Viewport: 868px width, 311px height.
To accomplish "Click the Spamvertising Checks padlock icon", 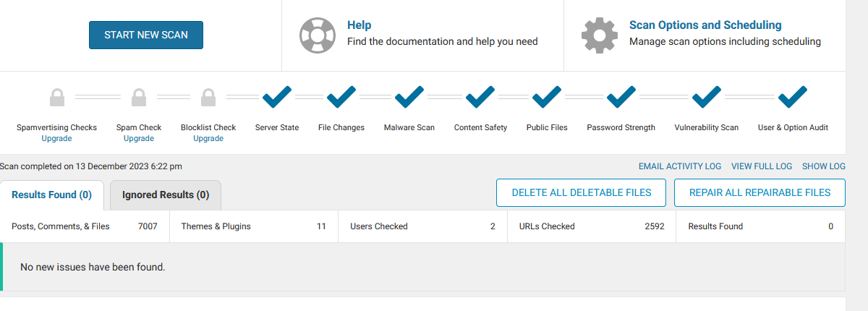I will click(57, 96).
